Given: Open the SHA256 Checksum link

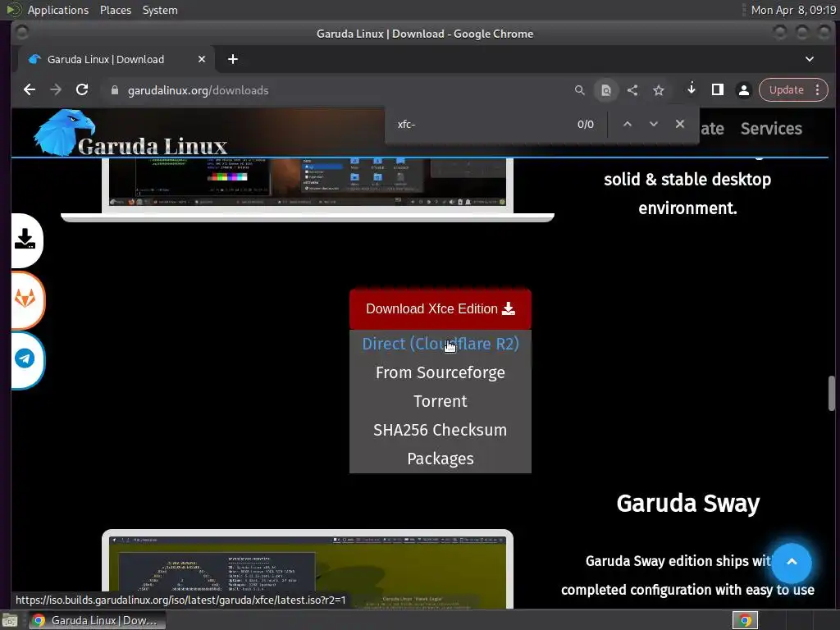Looking at the screenshot, I should [x=441, y=430].
